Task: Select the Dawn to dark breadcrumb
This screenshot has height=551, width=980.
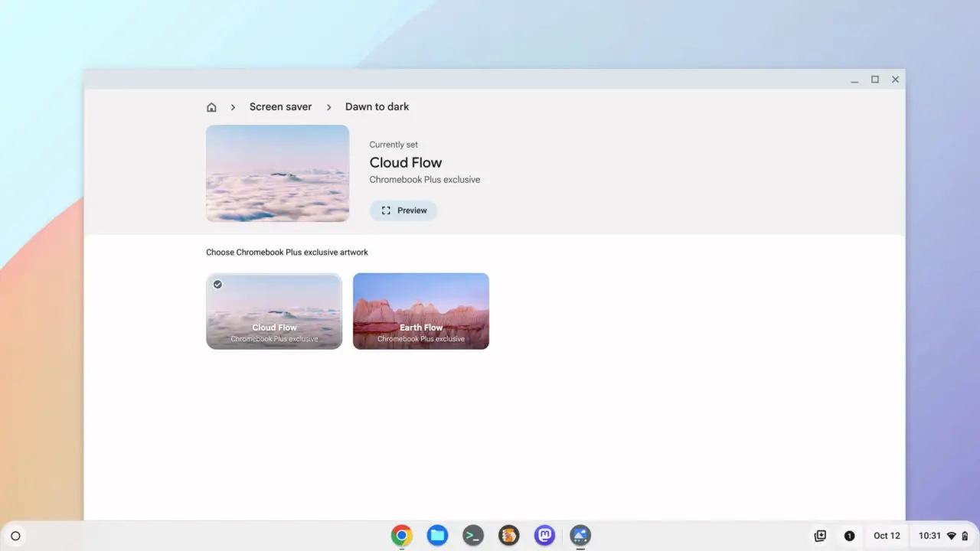Action: click(x=377, y=107)
